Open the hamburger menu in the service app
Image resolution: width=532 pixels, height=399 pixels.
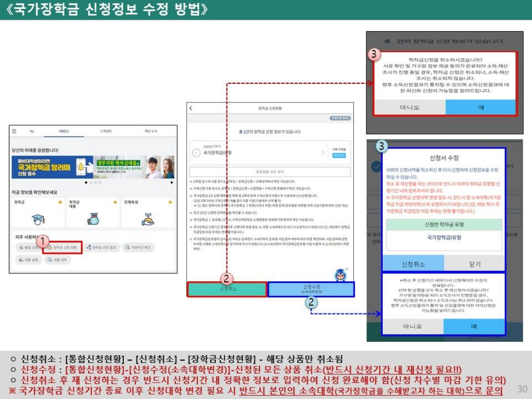[x=14, y=131]
